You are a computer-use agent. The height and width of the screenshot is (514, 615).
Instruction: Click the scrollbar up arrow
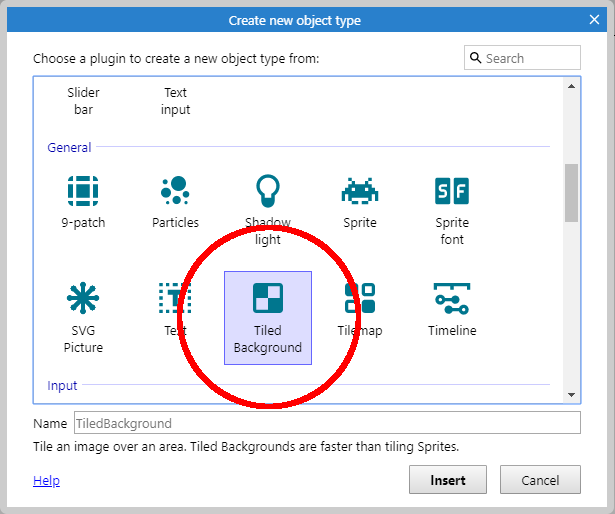click(571, 86)
